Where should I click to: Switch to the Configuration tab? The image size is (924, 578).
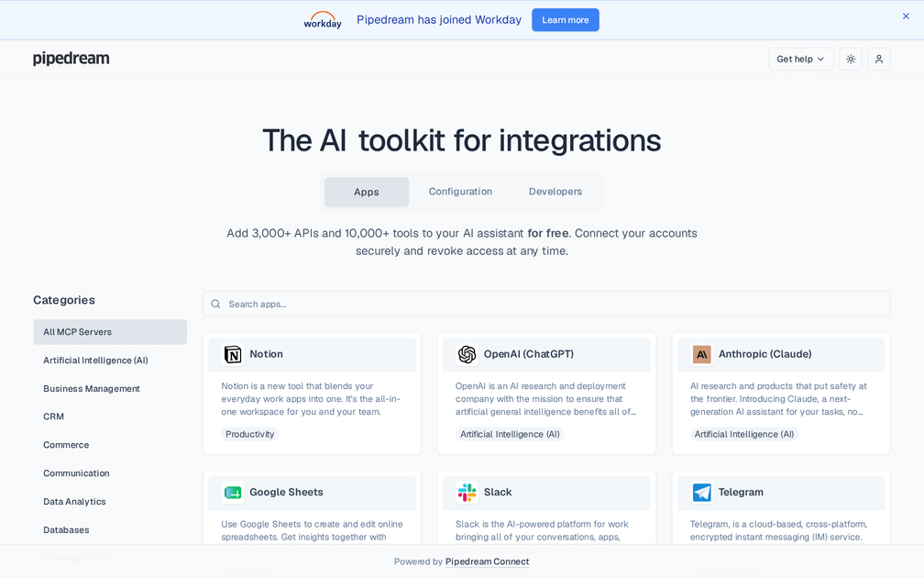coord(460,192)
